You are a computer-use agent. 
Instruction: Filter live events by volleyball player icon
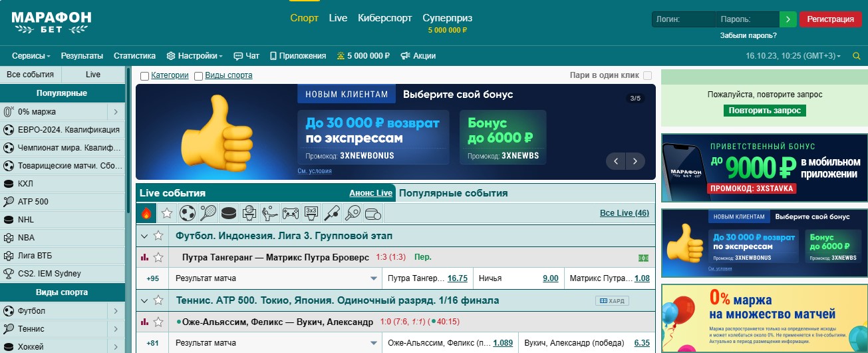[270, 213]
